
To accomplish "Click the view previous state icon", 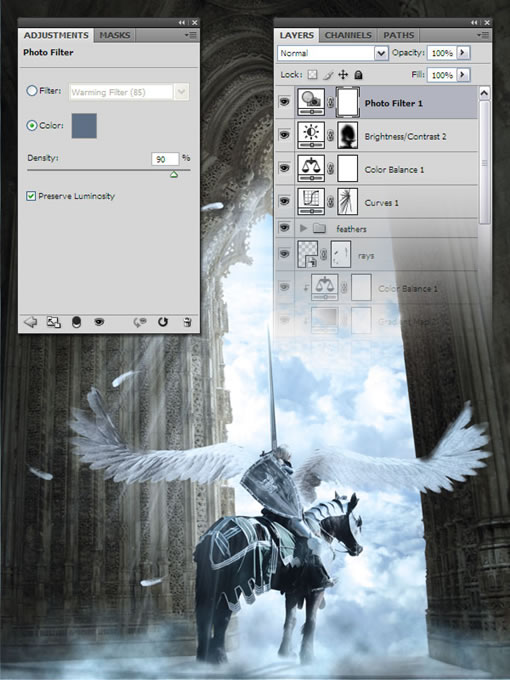I will click(x=140, y=322).
